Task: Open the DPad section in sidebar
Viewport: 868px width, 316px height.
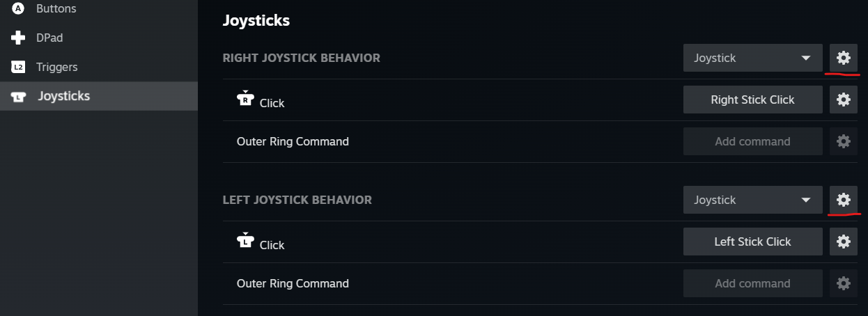Action: [49, 38]
